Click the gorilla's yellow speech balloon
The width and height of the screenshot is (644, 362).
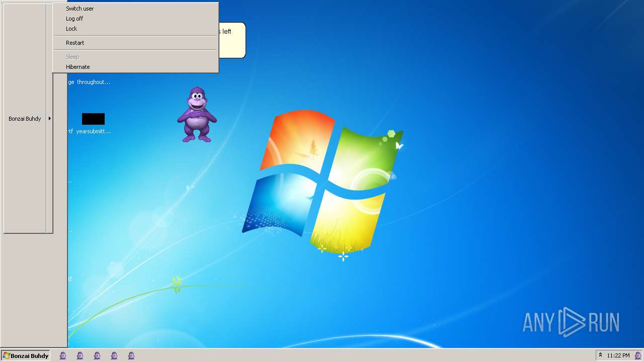tap(232, 40)
